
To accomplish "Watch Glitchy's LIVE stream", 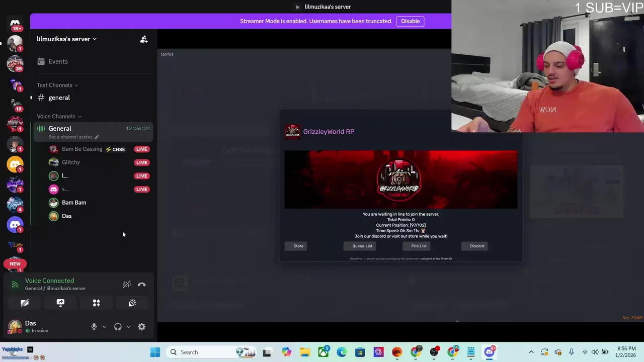I will [142, 162].
